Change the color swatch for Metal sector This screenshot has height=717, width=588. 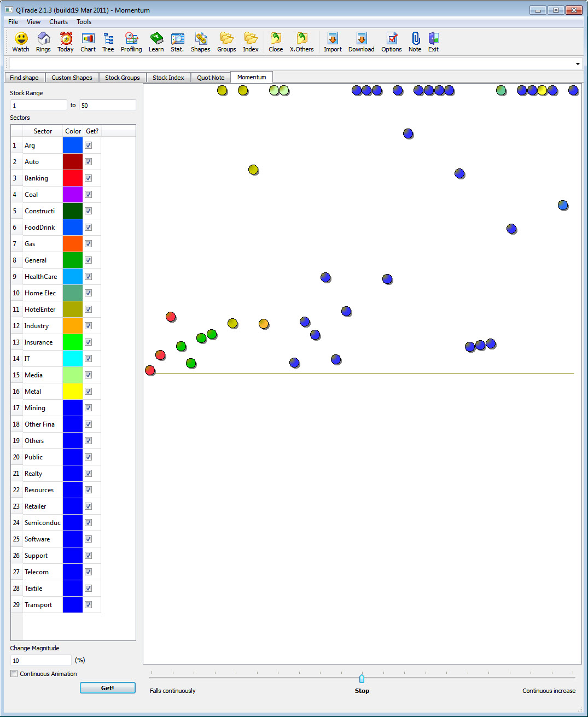(x=72, y=391)
